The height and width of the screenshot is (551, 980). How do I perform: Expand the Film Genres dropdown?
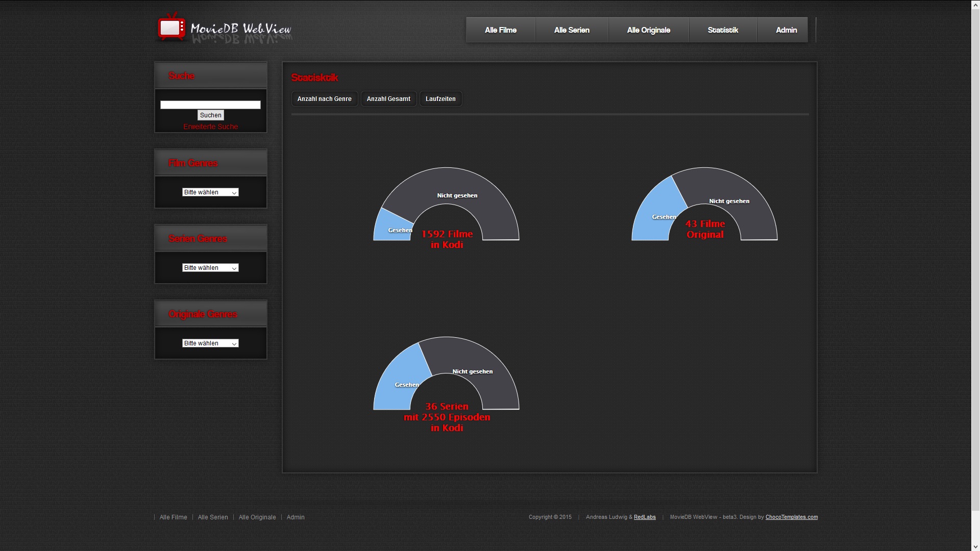coord(210,192)
